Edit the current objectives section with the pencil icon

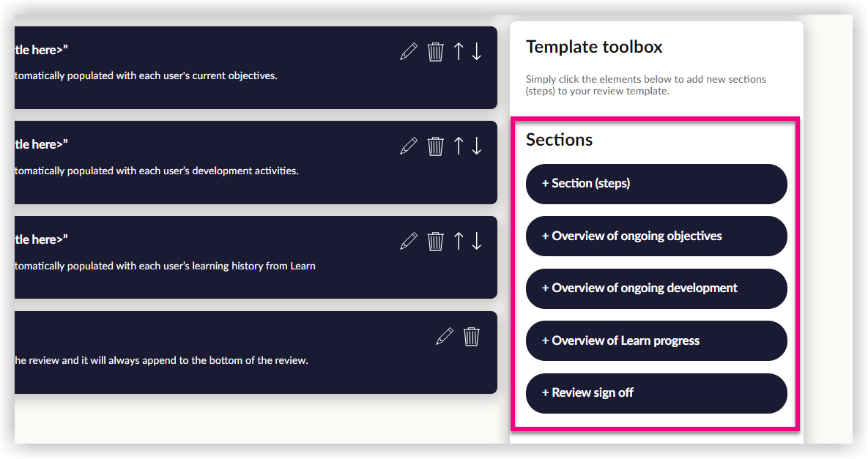click(x=408, y=51)
